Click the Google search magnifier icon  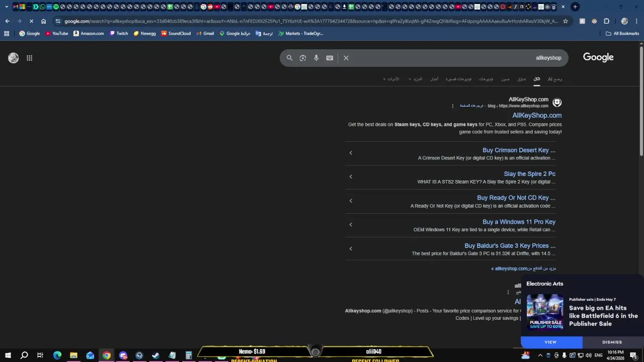tap(289, 58)
